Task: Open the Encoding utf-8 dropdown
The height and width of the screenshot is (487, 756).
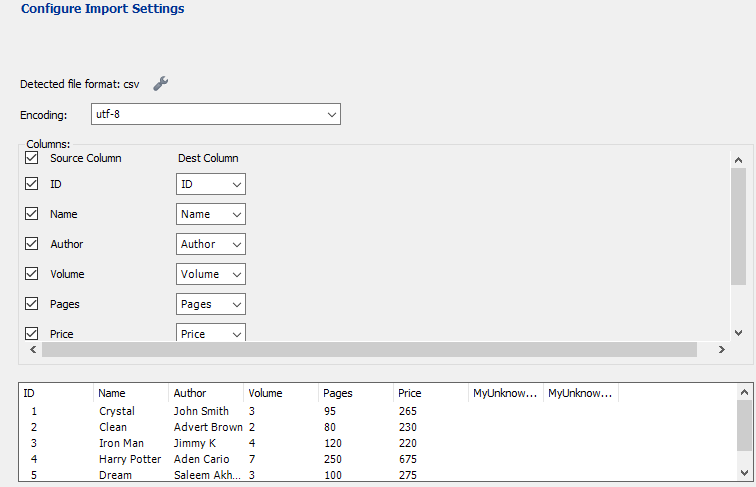Action: (216, 115)
